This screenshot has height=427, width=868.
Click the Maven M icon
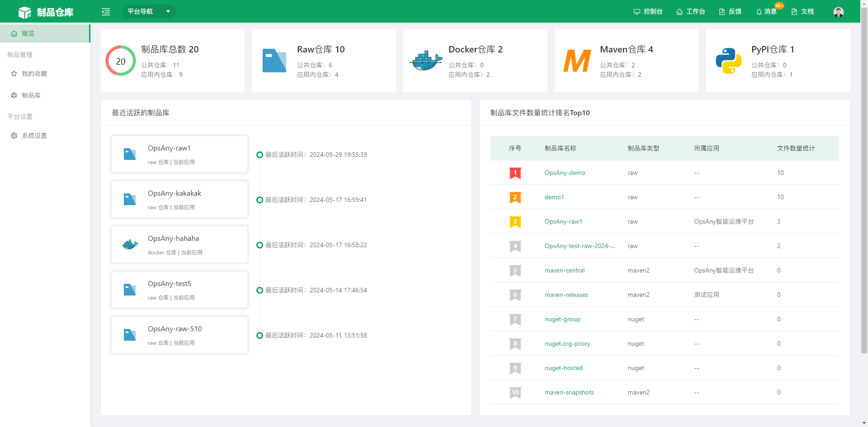pyautogui.click(x=577, y=61)
